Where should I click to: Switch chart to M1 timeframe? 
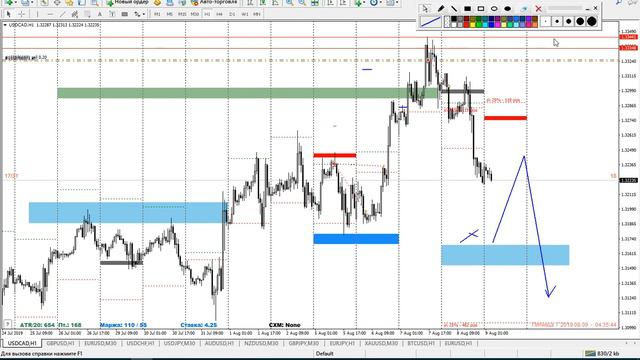(x=157, y=14)
